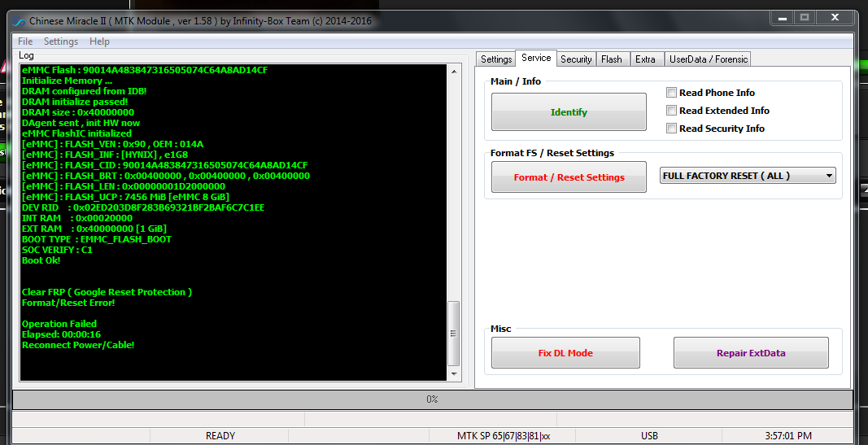This screenshot has height=445, width=868.
Task: Click the 'DRAM initialize passed!' log line
Action: [75, 102]
